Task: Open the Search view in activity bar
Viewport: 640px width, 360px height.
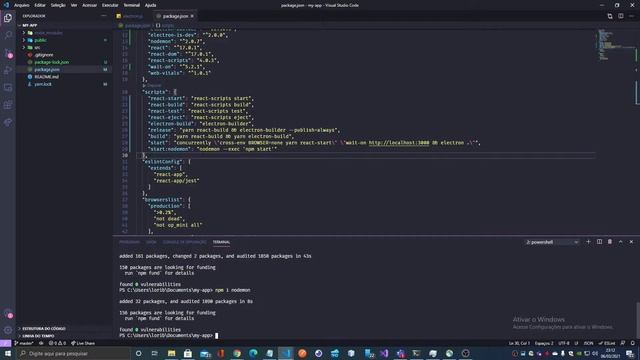Action: (x=8, y=35)
